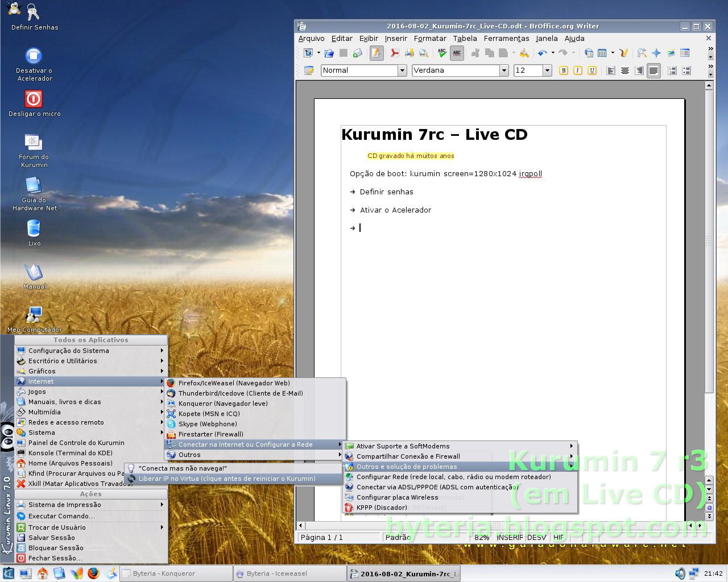Open the Page Preview icon
This screenshot has width=728, height=582.
click(424, 52)
